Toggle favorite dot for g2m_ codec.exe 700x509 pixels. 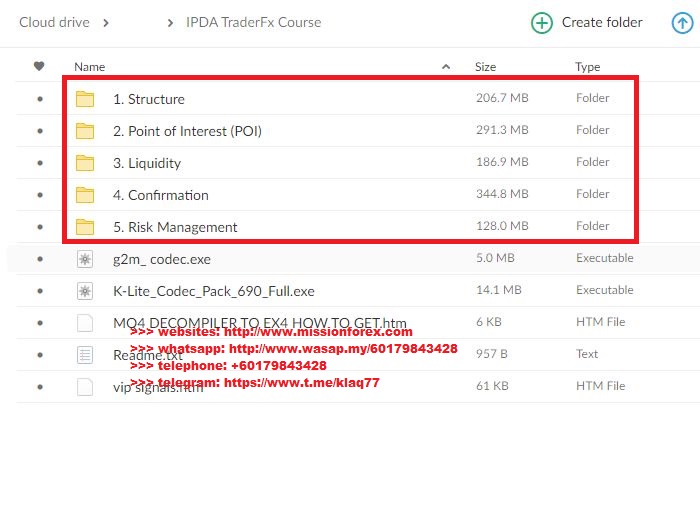40,259
